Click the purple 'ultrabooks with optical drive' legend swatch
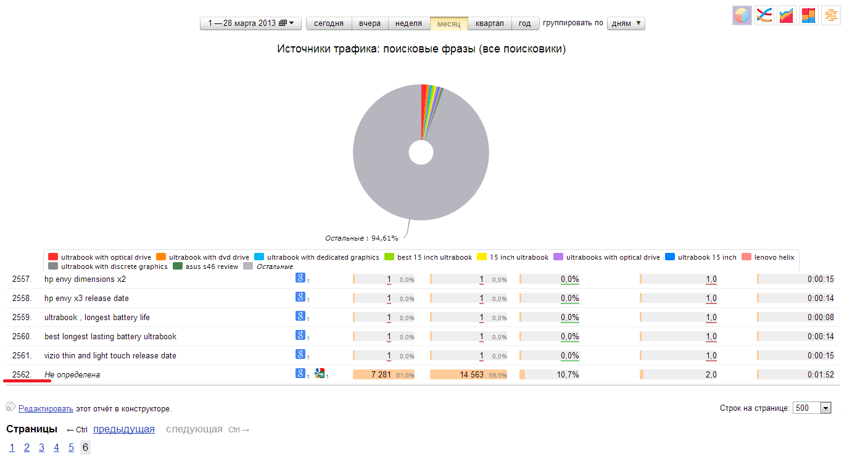Screen dimensions: 868x470 coord(558,257)
